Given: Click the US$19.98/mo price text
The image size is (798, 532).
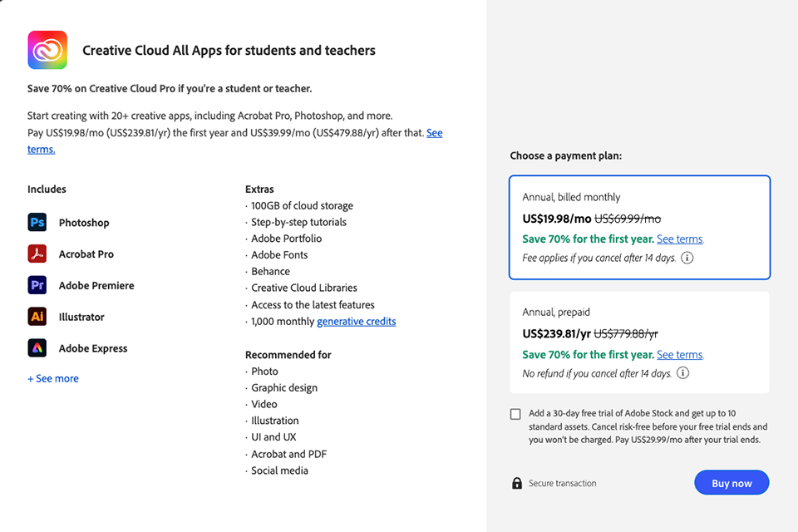Looking at the screenshot, I should click(x=557, y=219).
